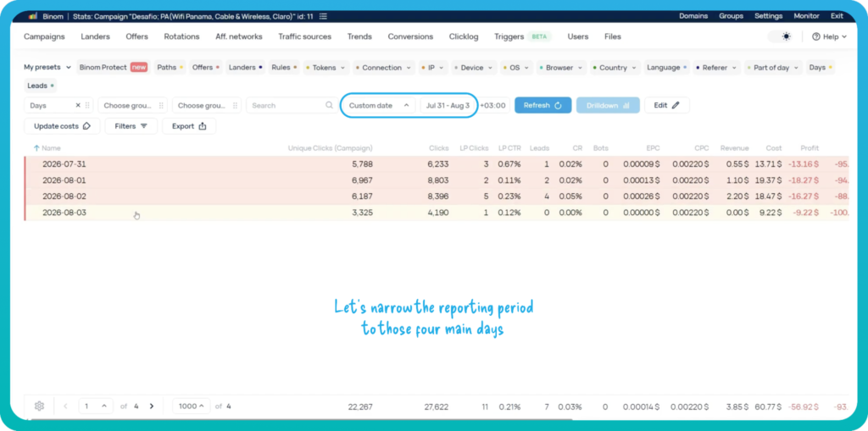Open the second Choose group dropdown
868x431 pixels.
pyautogui.click(x=205, y=105)
